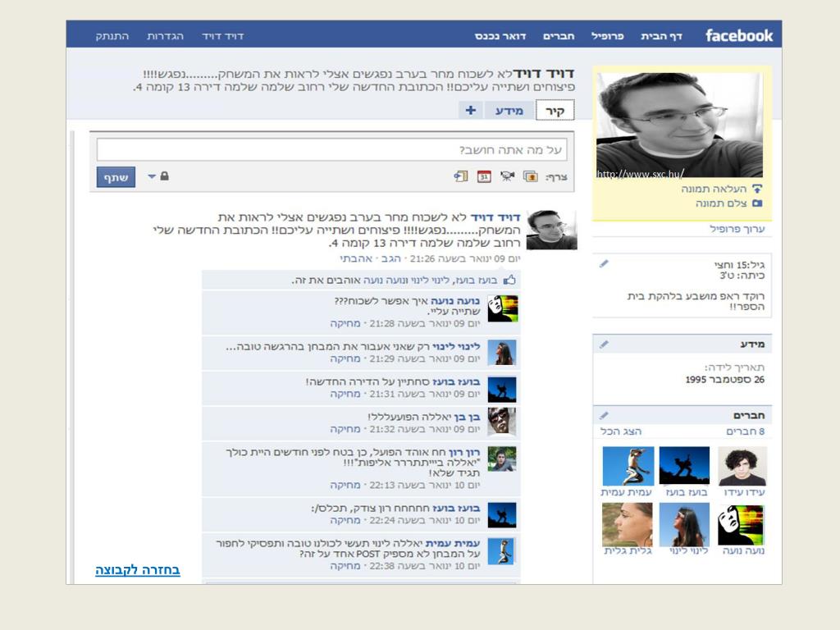
Task: Click in the 'על מה אתה חושב?' status box
Action: pyautogui.click(x=331, y=149)
